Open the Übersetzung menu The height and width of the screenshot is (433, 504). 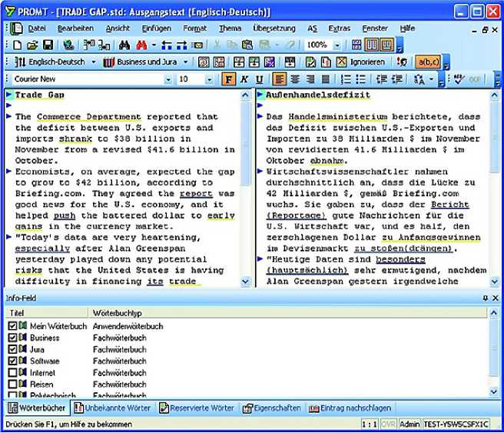274,28
